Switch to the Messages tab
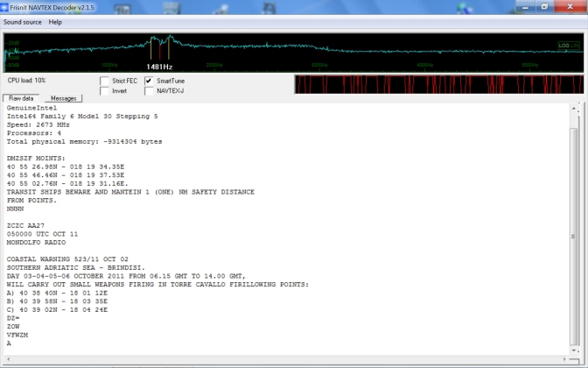 pyautogui.click(x=63, y=98)
